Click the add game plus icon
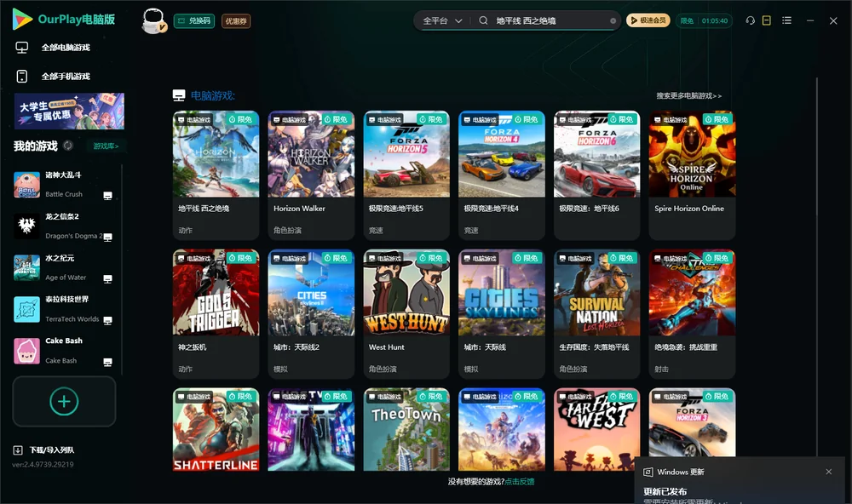Image resolution: width=852 pixels, height=504 pixels. 64,401
